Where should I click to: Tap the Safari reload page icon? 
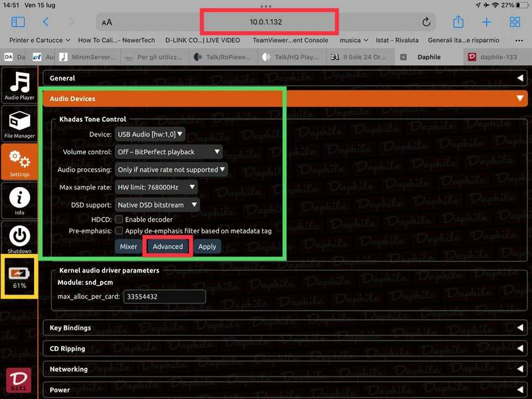click(426, 23)
